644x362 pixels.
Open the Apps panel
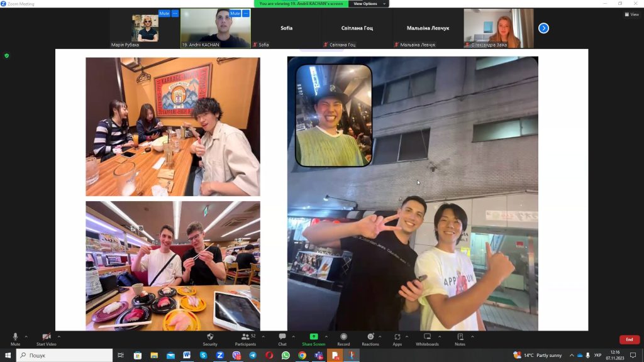click(397, 339)
